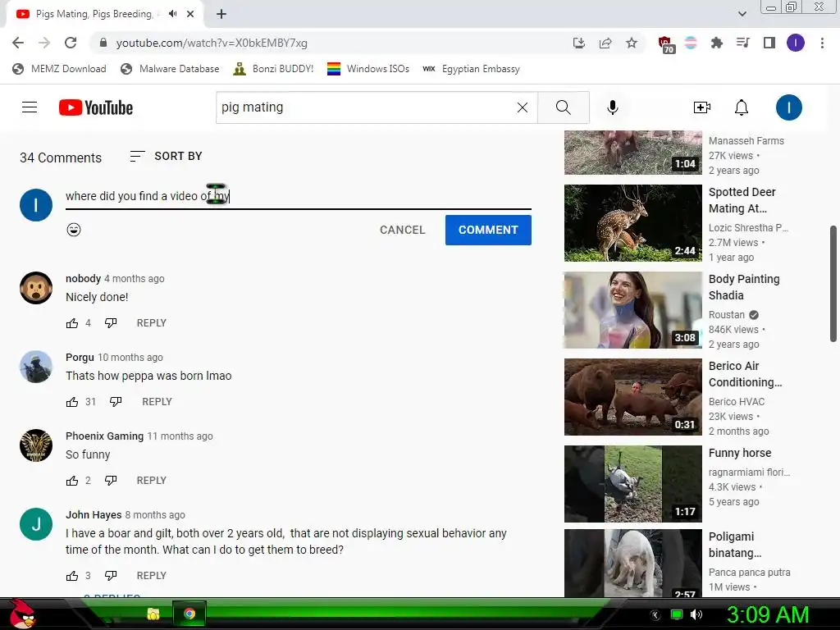Open a new browser tab
This screenshot has width=840, height=630.
[x=221, y=14]
